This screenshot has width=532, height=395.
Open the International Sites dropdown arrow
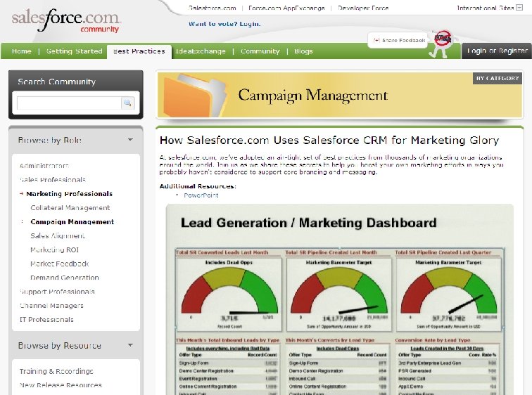point(519,8)
